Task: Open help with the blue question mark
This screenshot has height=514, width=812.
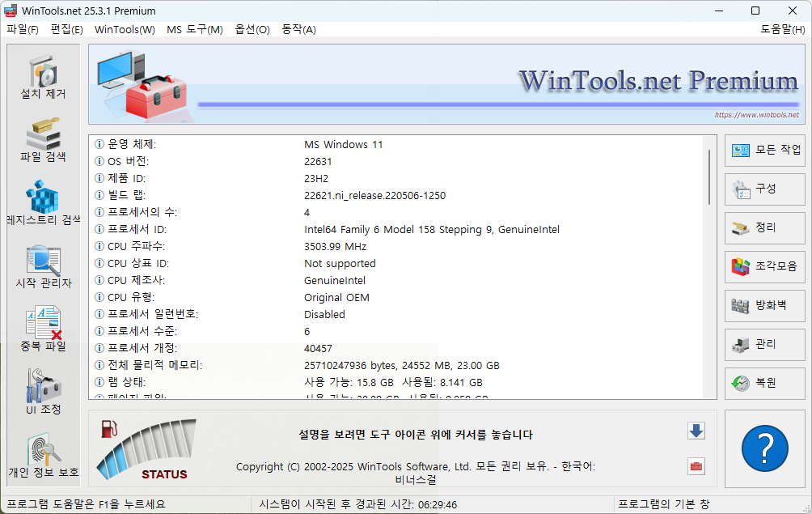Action: click(765, 448)
